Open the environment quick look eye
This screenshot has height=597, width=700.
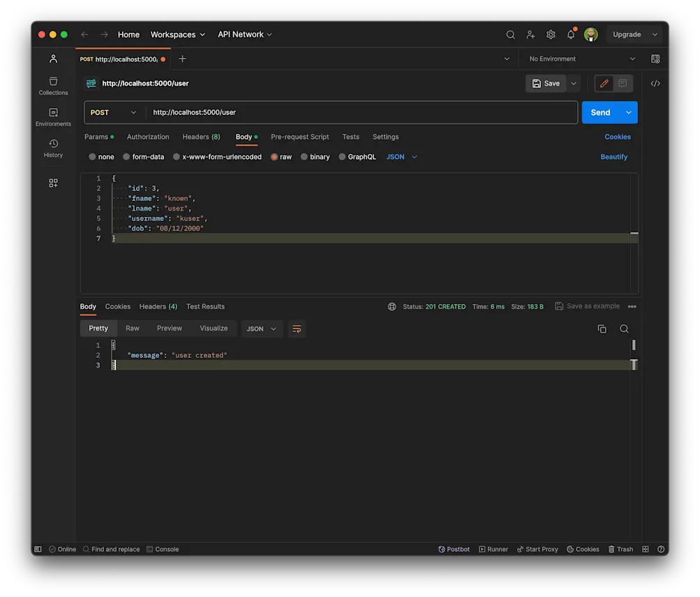(x=655, y=59)
